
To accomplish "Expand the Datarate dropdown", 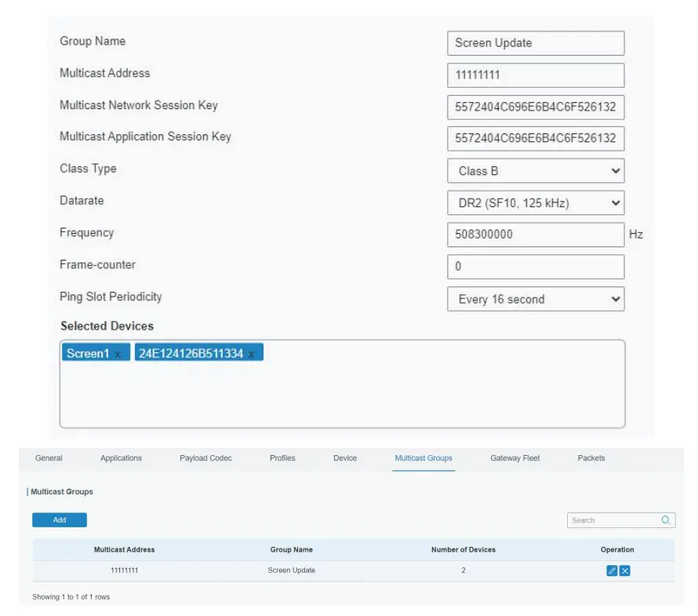I will [536, 203].
